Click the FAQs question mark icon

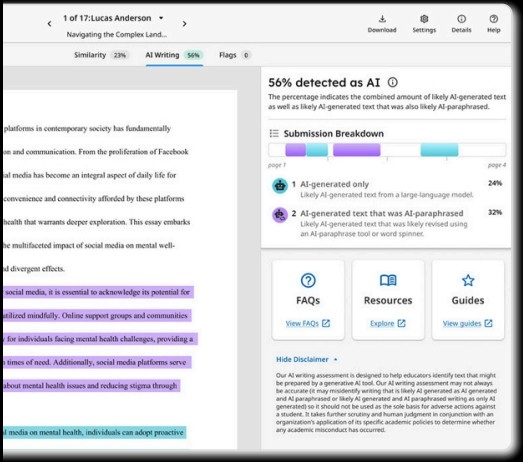point(308,280)
